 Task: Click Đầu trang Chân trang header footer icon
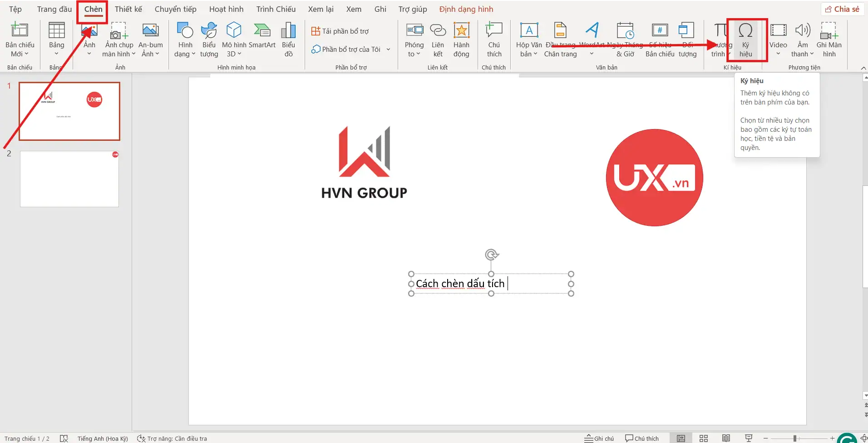click(560, 30)
